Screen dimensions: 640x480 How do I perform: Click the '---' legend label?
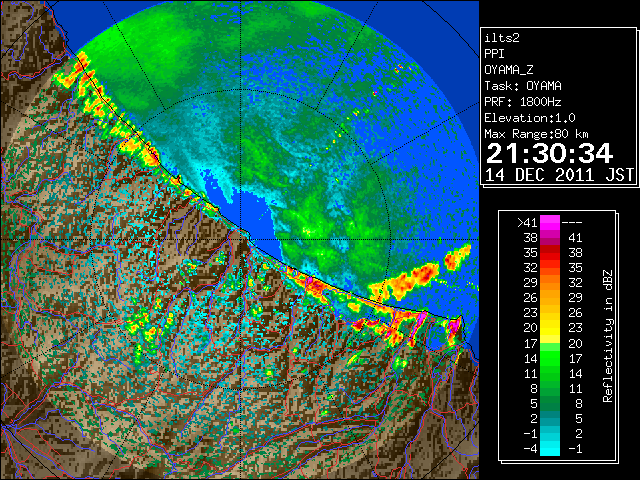point(572,223)
